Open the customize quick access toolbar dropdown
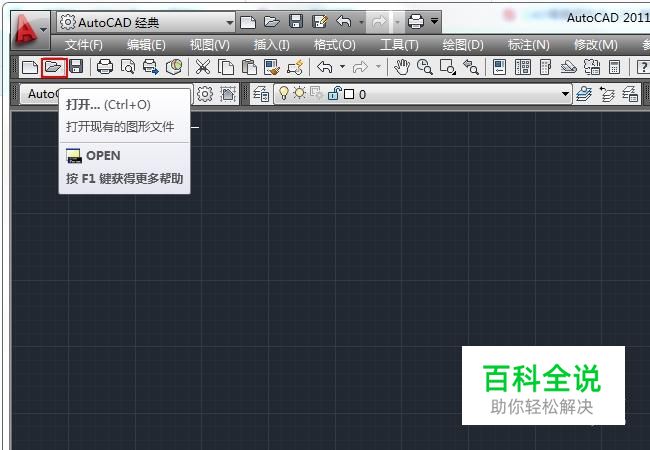The width and height of the screenshot is (650, 450). pyautogui.click(x=434, y=20)
